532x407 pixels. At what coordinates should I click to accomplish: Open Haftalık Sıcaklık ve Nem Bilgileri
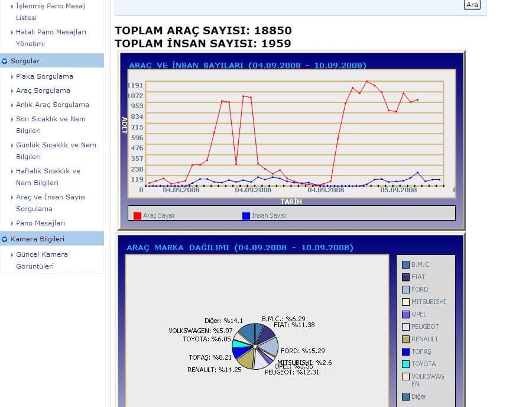48,177
